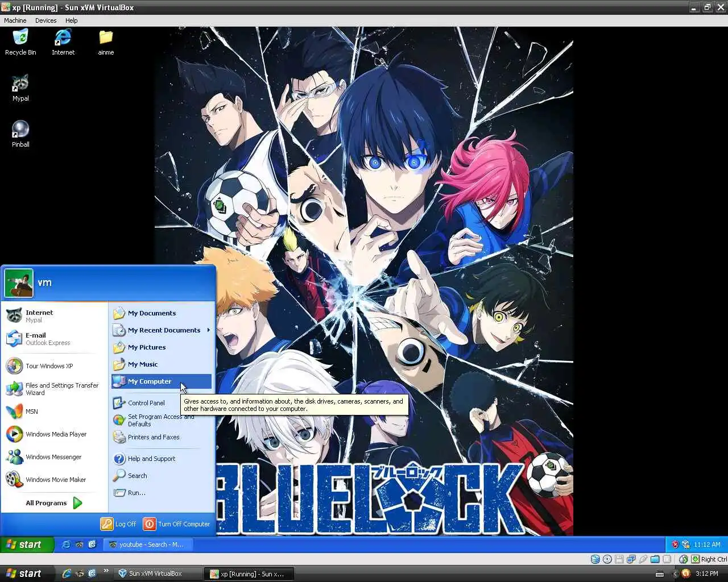Open My Pictures from Start menu
The image size is (728, 582).
(x=162, y=347)
